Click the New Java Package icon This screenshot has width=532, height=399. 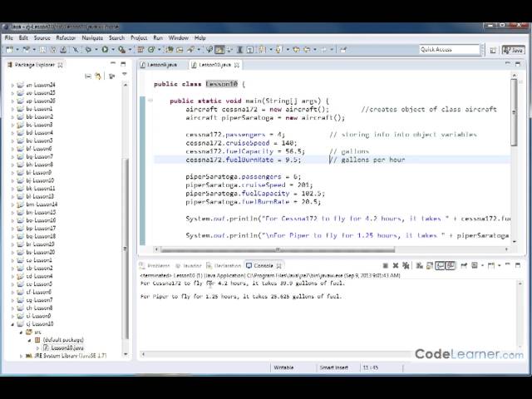(140, 50)
